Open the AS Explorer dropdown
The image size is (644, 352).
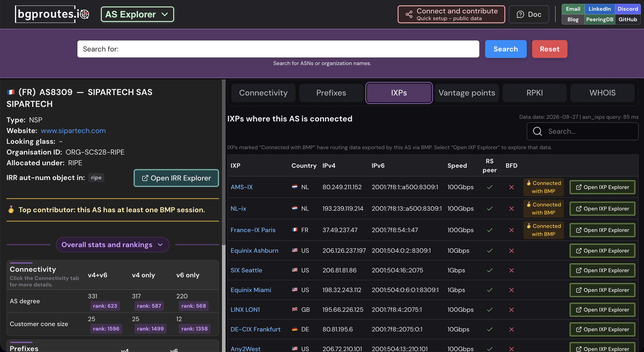tap(137, 14)
